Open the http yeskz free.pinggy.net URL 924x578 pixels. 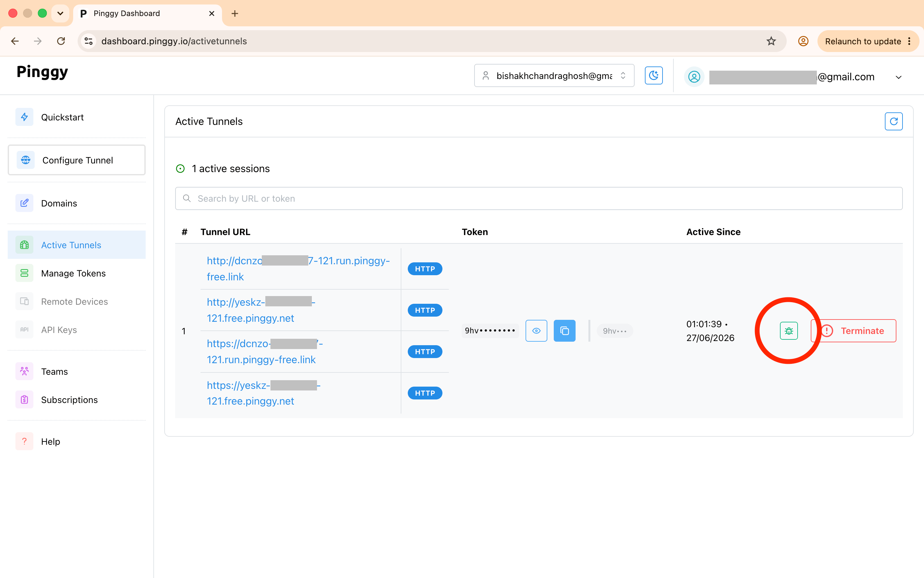(x=261, y=310)
